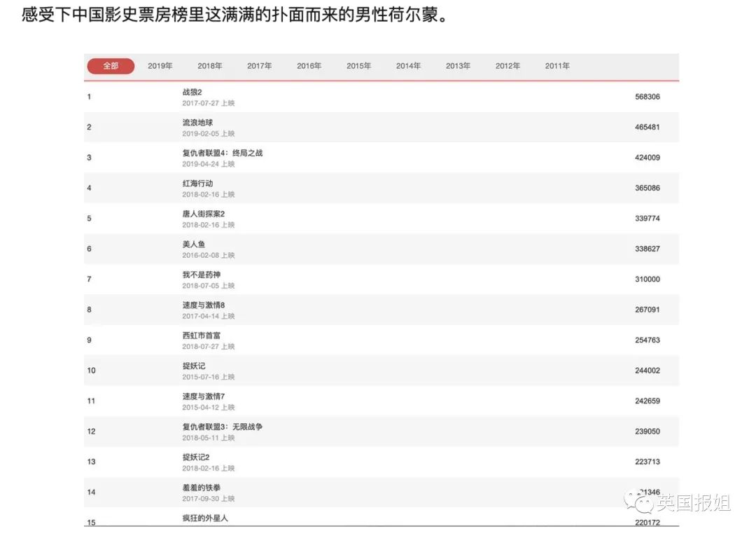Screen dimensions: 756x536
Task: Click box office value 339774
Action: pyautogui.click(x=647, y=219)
